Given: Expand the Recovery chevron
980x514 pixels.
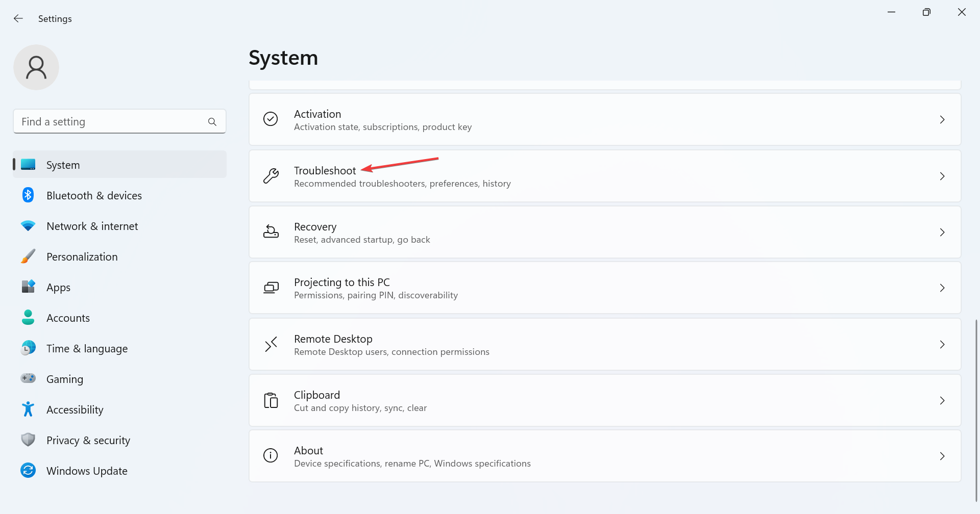Looking at the screenshot, I should 942,232.
